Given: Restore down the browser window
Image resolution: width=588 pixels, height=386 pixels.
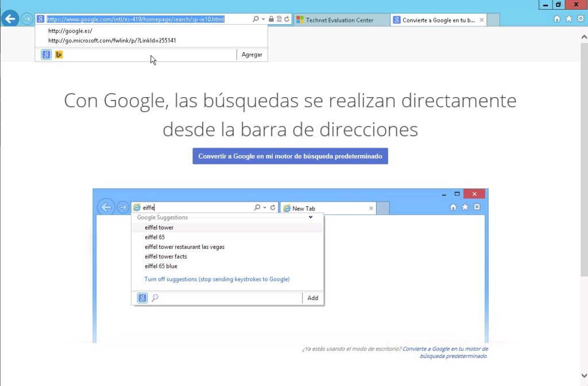Looking at the screenshot, I should pos(558,5).
